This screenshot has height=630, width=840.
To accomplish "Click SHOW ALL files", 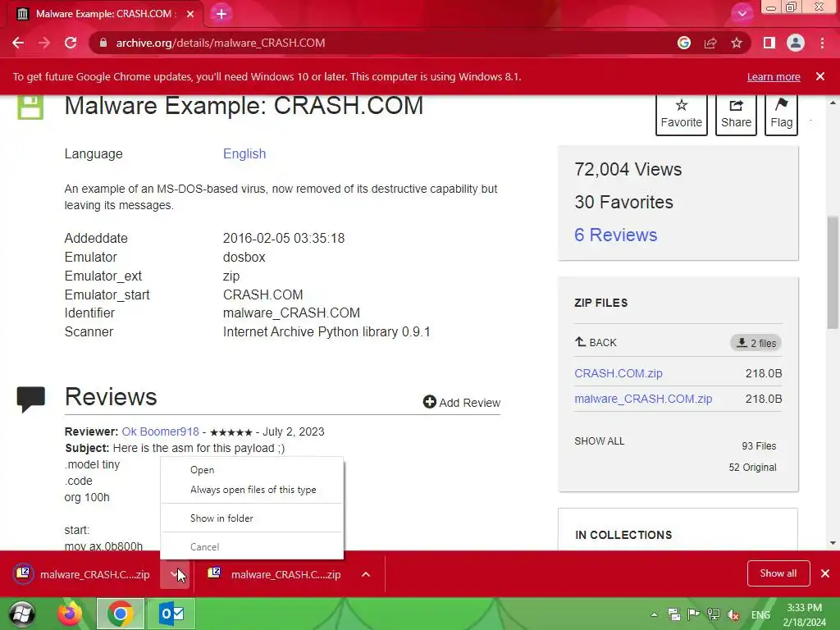I will (x=600, y=441).
